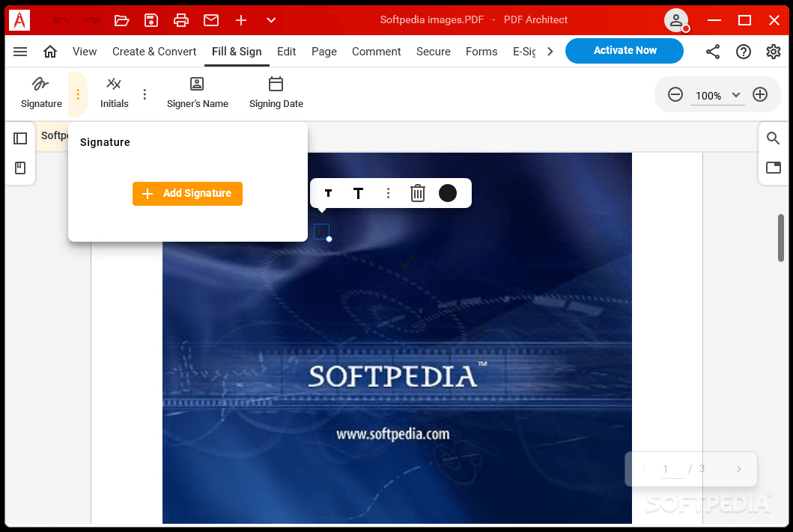
Task: Click the PDF Architect logo icon
Action: point(19,20)
